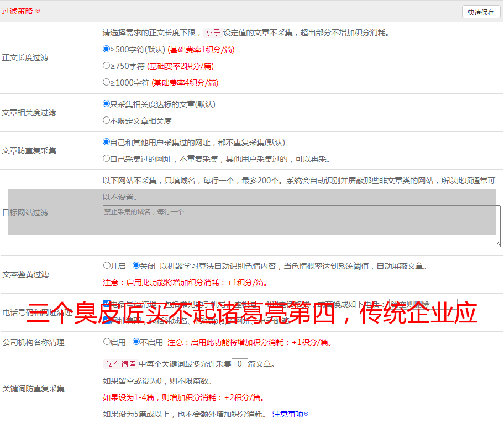Screen dimensions: 504x424
Task: Turn on 文本鉴黄过滤 with 开启
Action: pyautogui.click(x=107, y=266)
